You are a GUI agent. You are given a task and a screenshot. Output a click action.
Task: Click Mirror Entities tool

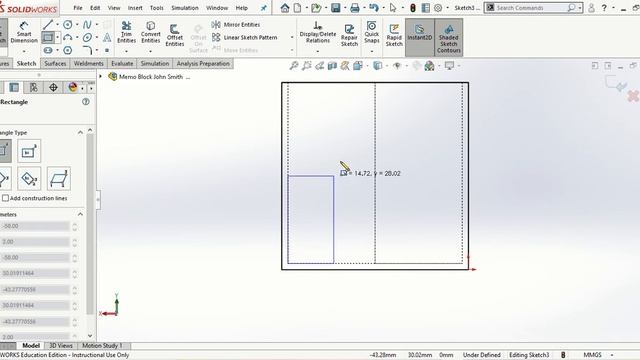pyautogui.click(x=236, y=24)
